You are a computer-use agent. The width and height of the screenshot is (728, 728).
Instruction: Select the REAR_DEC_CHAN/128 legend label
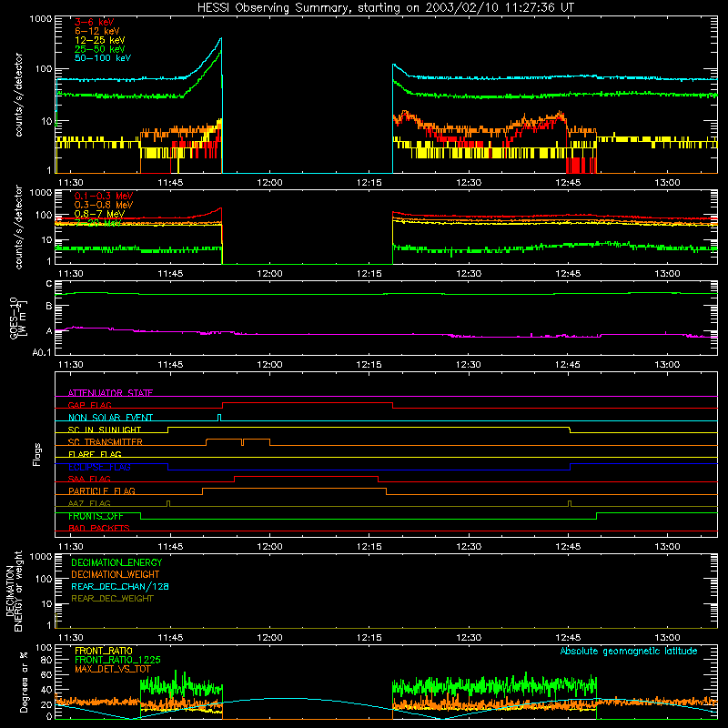pos(120,587)
